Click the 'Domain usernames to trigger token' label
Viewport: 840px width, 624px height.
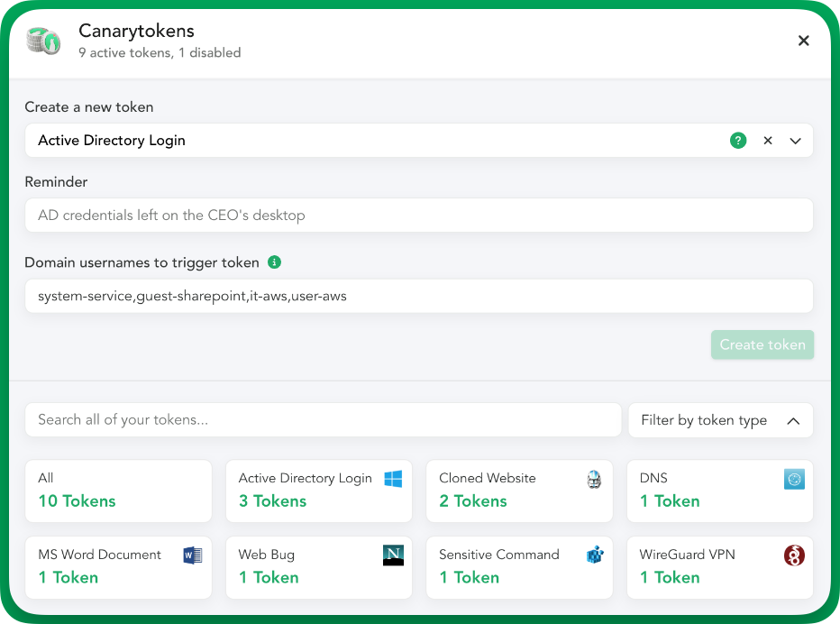point(142,262)
